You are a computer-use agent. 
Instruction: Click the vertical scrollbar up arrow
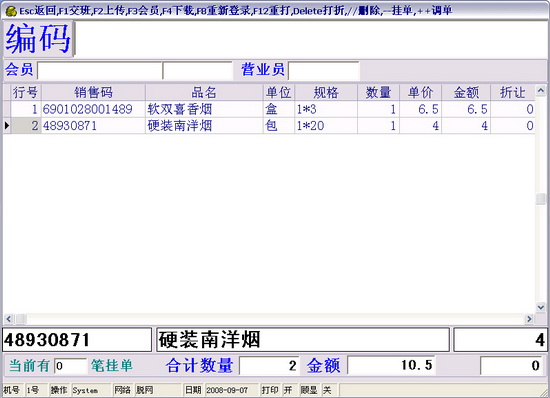pos(541,90)
